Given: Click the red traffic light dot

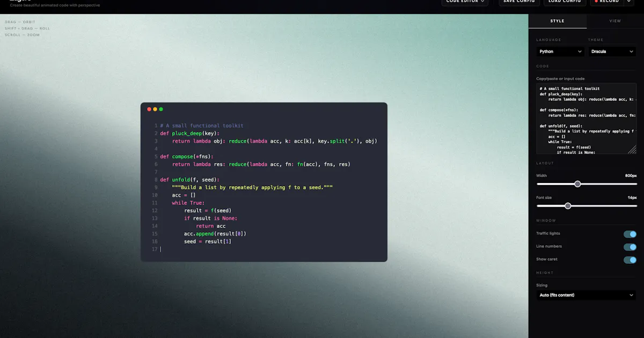Looking at the screenshot, I should coord(149,109).
